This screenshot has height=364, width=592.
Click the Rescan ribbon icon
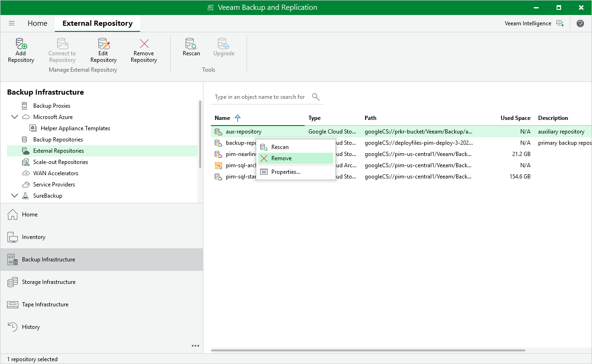[191, 44]
